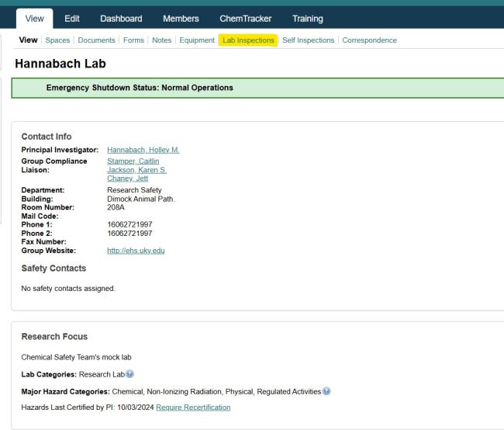The height and width of the screenshot is (430, 504).
Task: Go to Self Inspections
Action: tap(308, 40)
